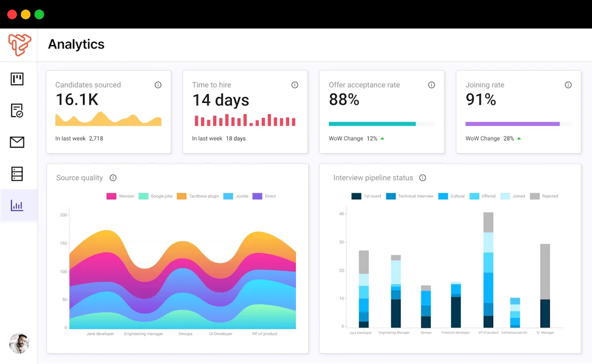Select the Interview pipeline status section
The width and height of the screenshot is (592, 364).
pos(373,178)
